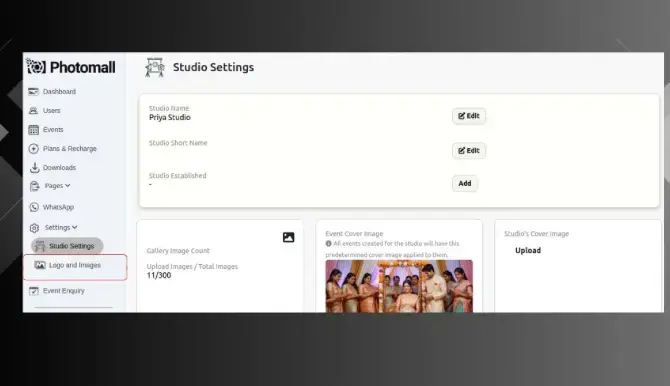The width and height of the screenshot is (670, 386).
Task: Click the Studio Settings header studio icon
Action: [155, 68]
